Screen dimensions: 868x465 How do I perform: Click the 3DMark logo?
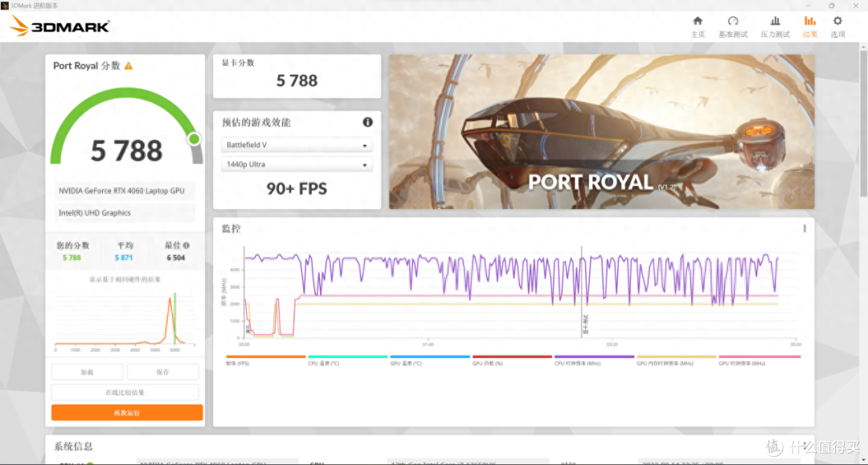[x=59, y=26]
